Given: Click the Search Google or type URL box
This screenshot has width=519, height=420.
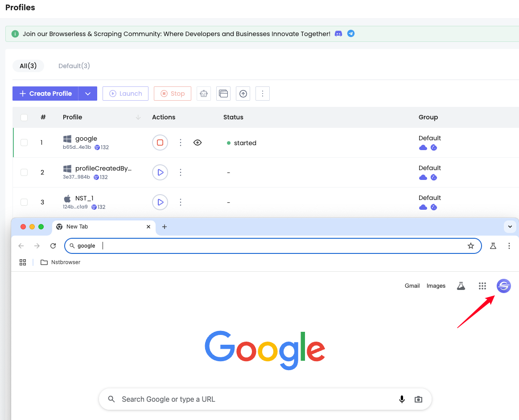Looking at the screenshot, I should (265, 399).
